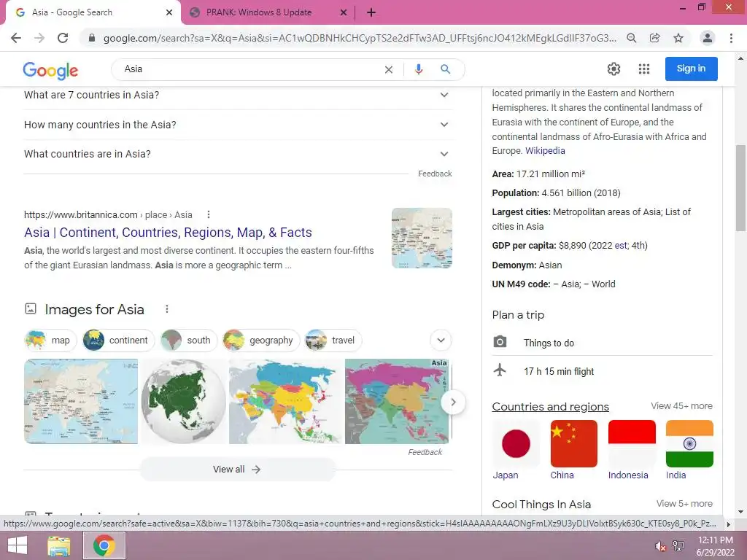Open the Windows Start button
Screen dimensions: 747x560
[18, 545]
